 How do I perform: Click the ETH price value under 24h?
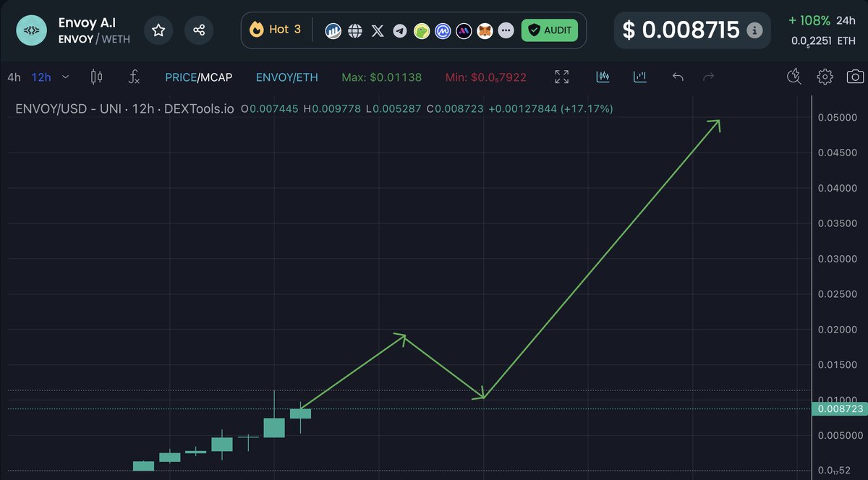pyautogui.click(x=823, y=41)
